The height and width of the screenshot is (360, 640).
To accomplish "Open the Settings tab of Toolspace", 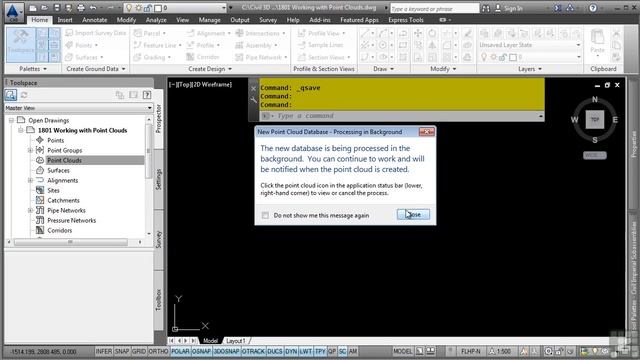I will tap(159, 180).
